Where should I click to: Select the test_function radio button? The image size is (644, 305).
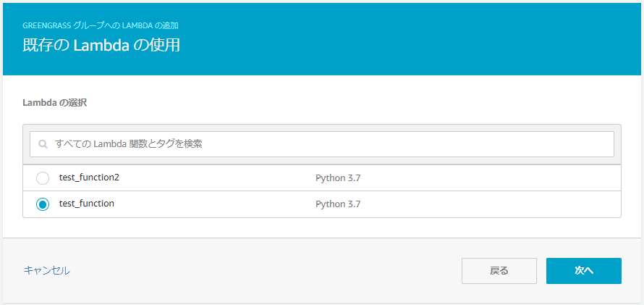click(x=43, y=204)
